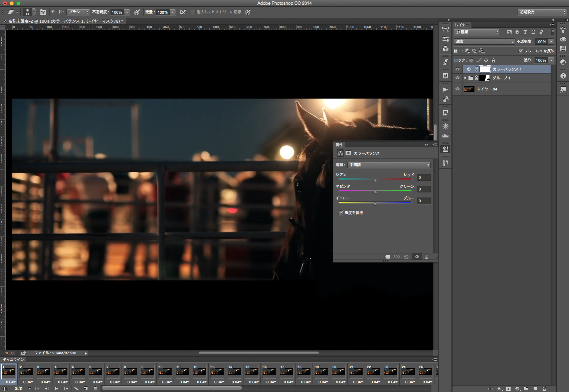Open the layer 不透明度 dropdown arrow

point(551,41)
